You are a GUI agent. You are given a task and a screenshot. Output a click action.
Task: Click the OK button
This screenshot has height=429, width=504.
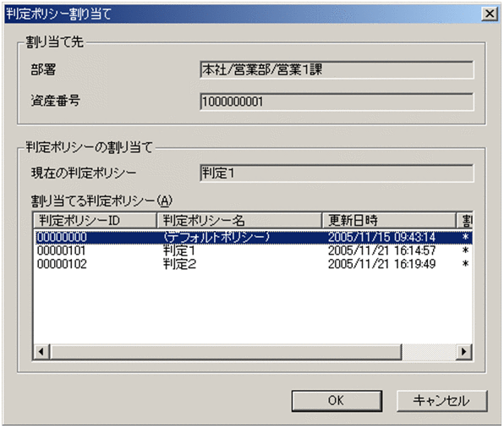point(337,401)
